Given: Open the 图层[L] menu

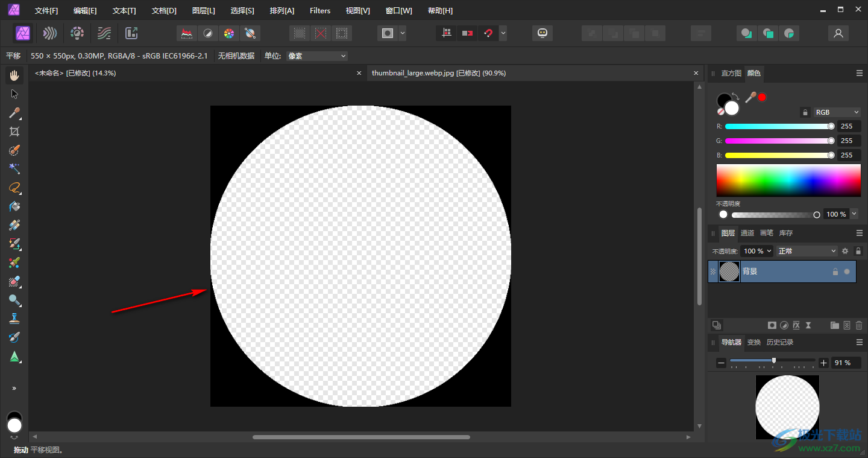Looking at the screenshot, I should [203, 11].
